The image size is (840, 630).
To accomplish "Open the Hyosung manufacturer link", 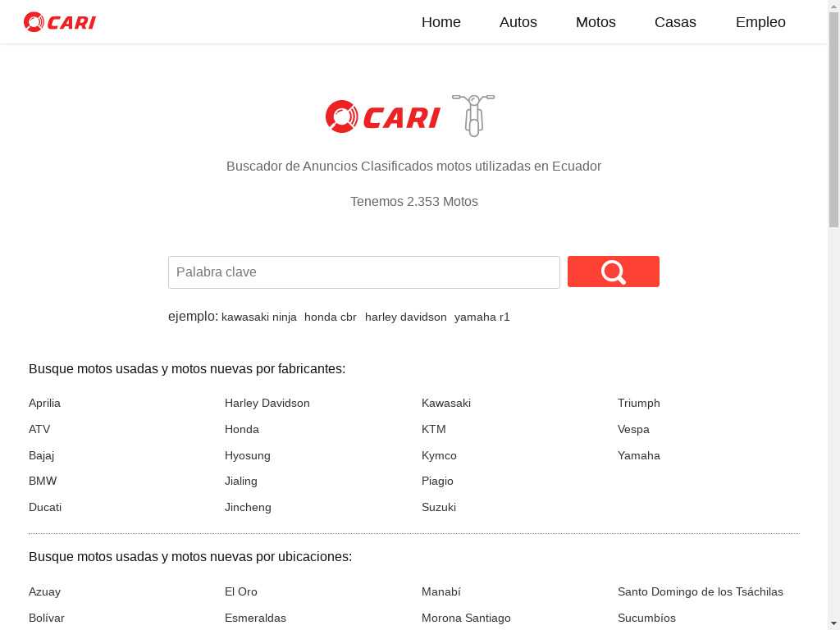I will [x=247, y=455].
